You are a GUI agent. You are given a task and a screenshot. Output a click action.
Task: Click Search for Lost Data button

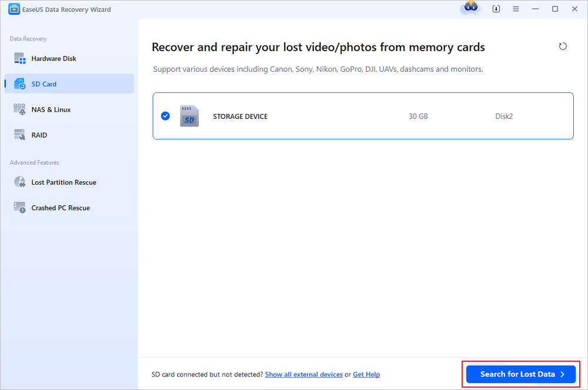pos(521,374)
